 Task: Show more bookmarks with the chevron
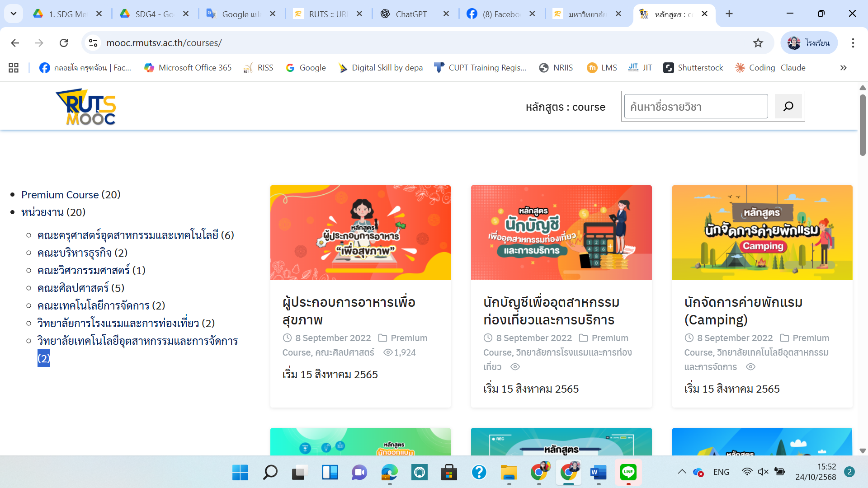tap(843, 68)
